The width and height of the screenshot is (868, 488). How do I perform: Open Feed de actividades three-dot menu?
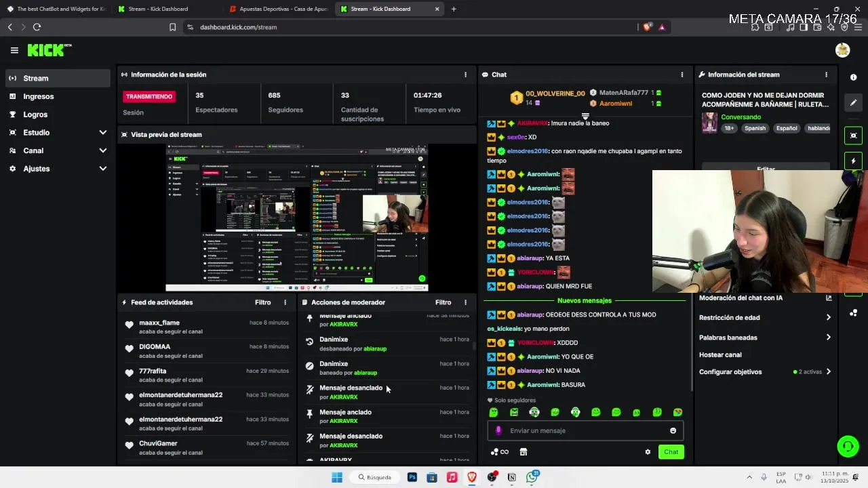coord(285,302)
